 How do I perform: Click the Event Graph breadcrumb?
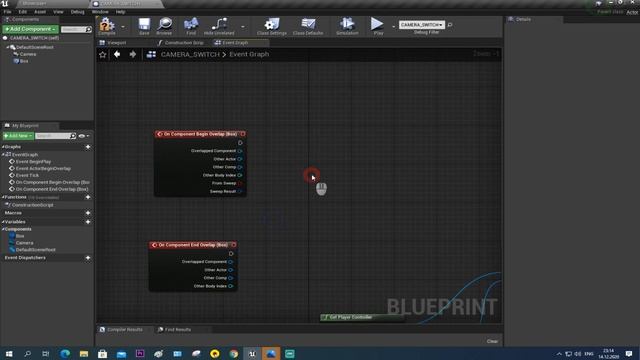249,54
